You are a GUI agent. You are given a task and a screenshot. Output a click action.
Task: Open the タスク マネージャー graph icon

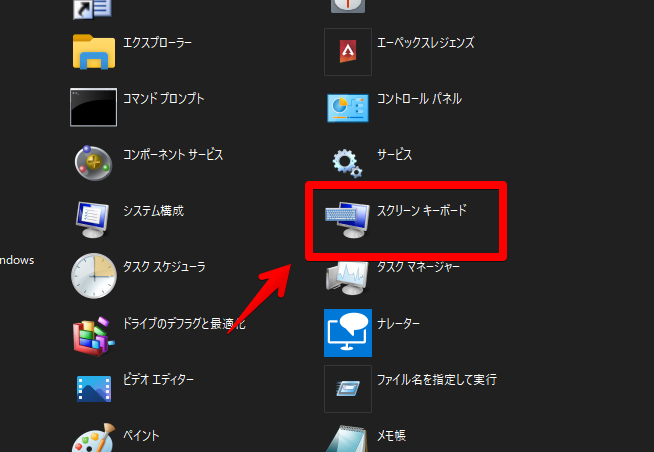(x=347, y=278)
